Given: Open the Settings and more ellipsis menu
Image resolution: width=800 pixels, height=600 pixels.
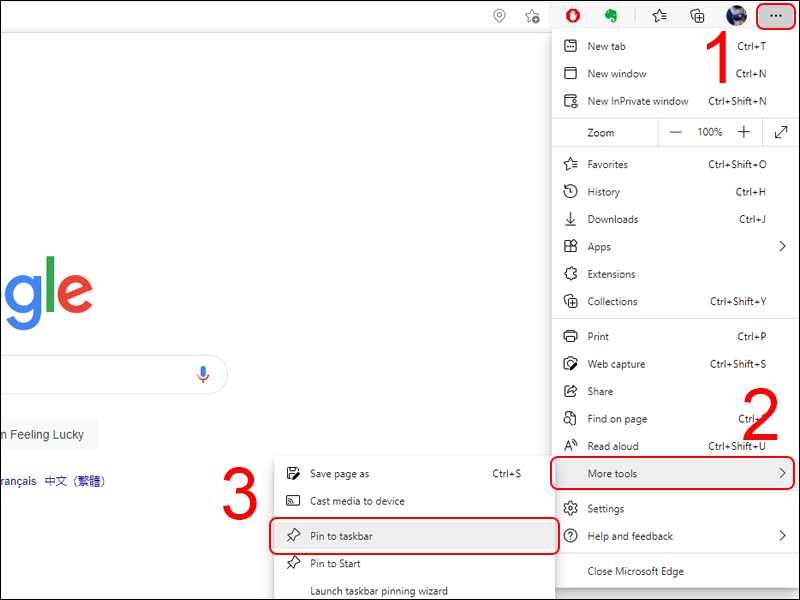Looking at the screenshot, I should point(775,16).
